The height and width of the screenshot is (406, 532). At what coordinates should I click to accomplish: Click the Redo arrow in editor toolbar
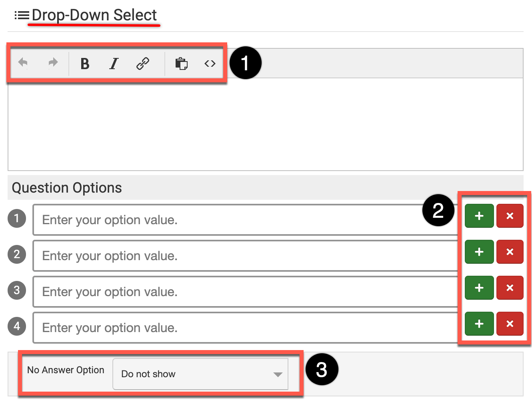(x=53, y=63)
